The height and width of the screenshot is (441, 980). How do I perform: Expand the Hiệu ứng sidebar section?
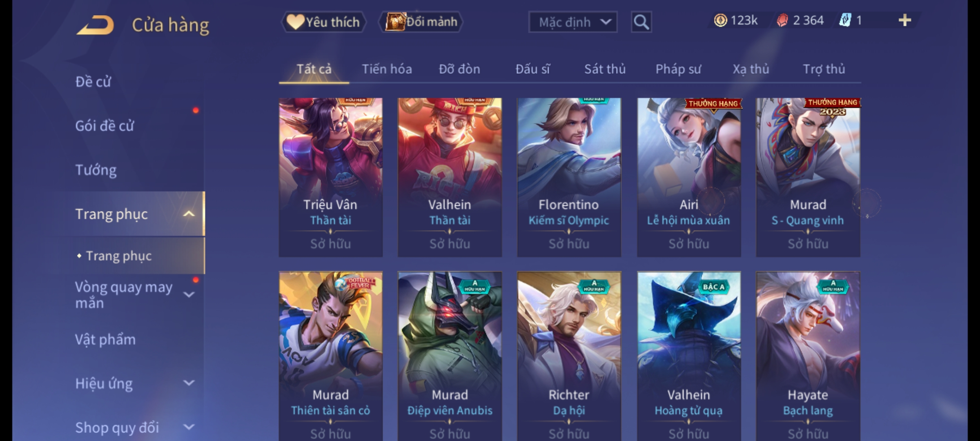click(189, 383)
